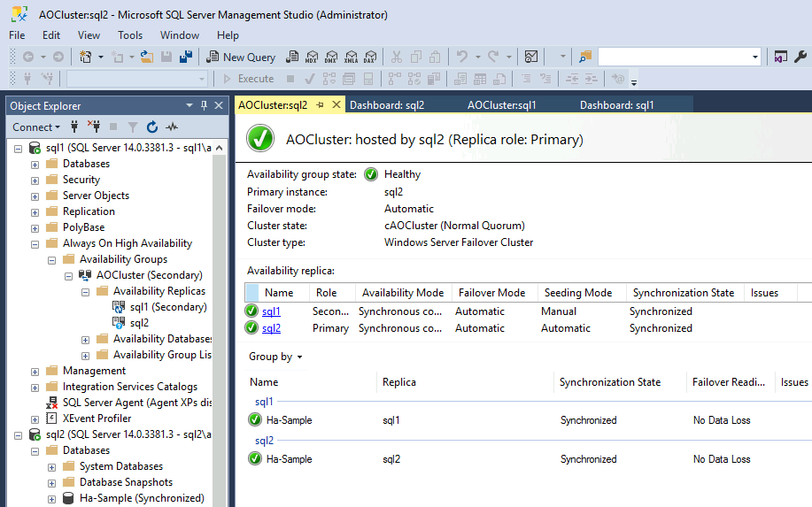The image size is (812, 507).
Task: Switch to the Dashboard: sql2 tab
Action: pos(387,105)
